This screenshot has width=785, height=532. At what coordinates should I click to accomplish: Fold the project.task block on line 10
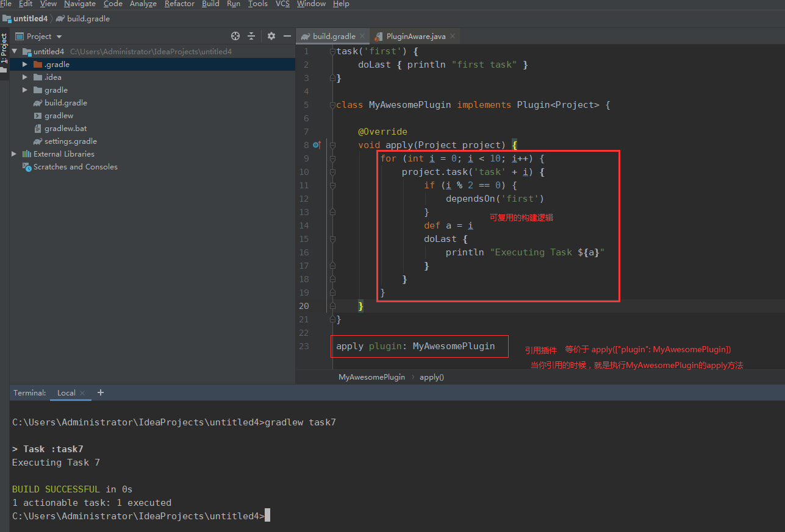point(332,172)
